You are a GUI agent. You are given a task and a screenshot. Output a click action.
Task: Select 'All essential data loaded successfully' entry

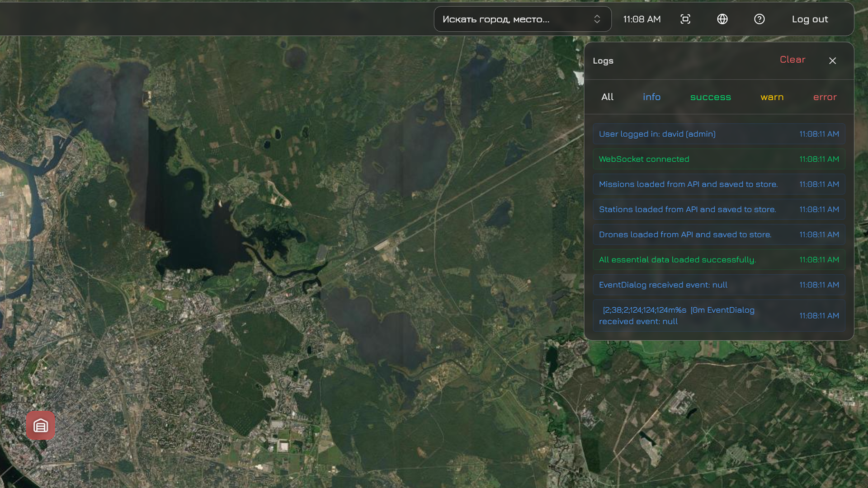tap(719, 260)
